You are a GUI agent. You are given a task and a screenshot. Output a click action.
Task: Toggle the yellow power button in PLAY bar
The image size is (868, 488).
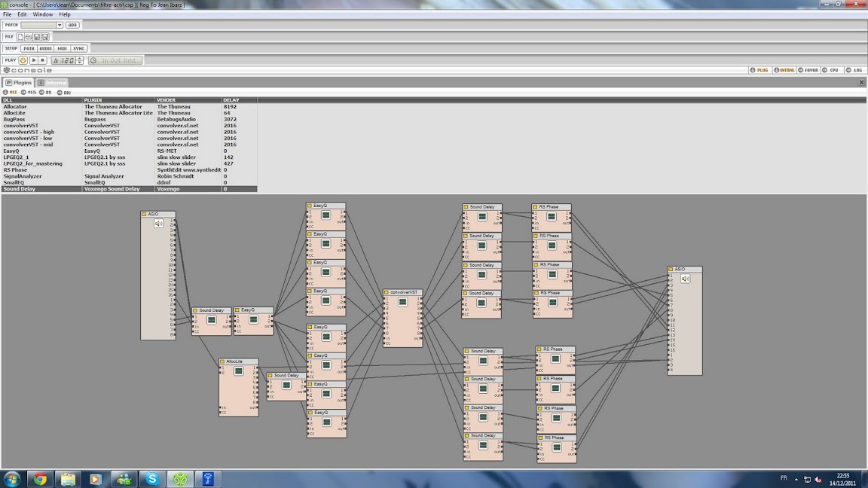(23, 60)
